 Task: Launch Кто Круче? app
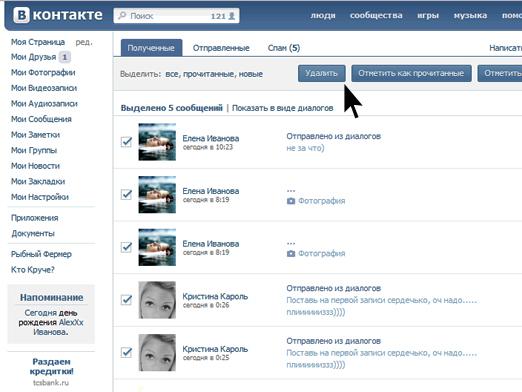click(33, 270)
